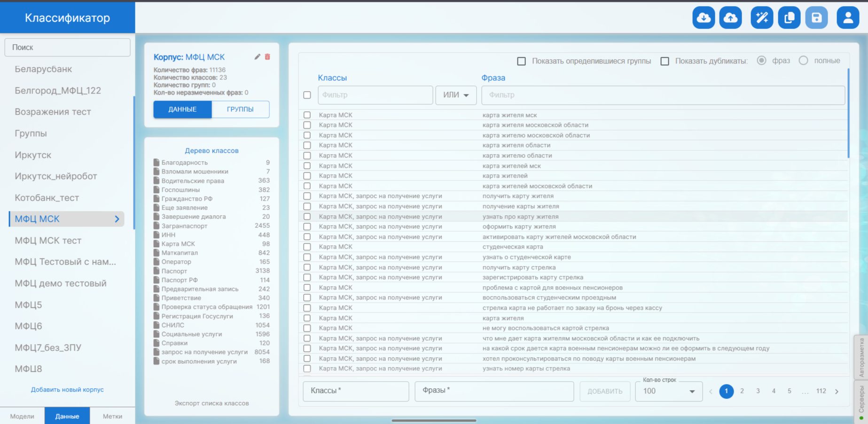The image size is (868, 424).
Task: Click the cloud download icon
Action: [704, 18]
